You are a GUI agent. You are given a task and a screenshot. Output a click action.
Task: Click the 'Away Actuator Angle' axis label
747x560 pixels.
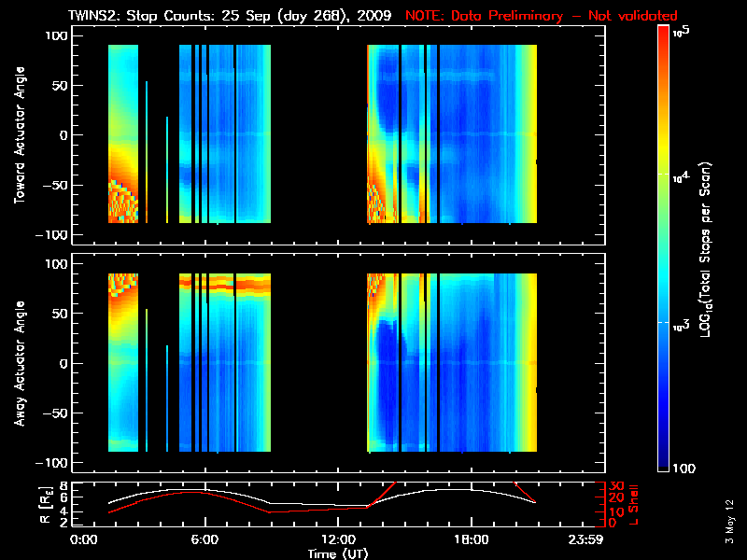click(20, 363)
